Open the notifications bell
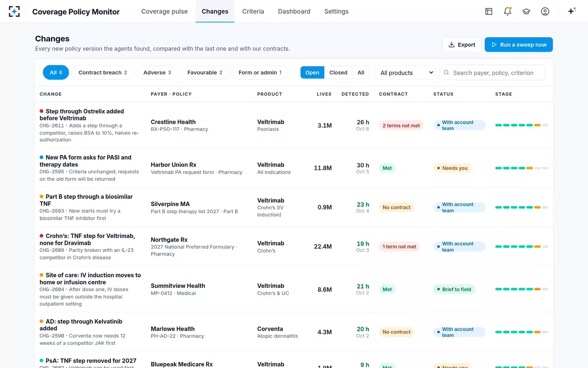Viewport: 588px width, 368px height. [508, 11]
